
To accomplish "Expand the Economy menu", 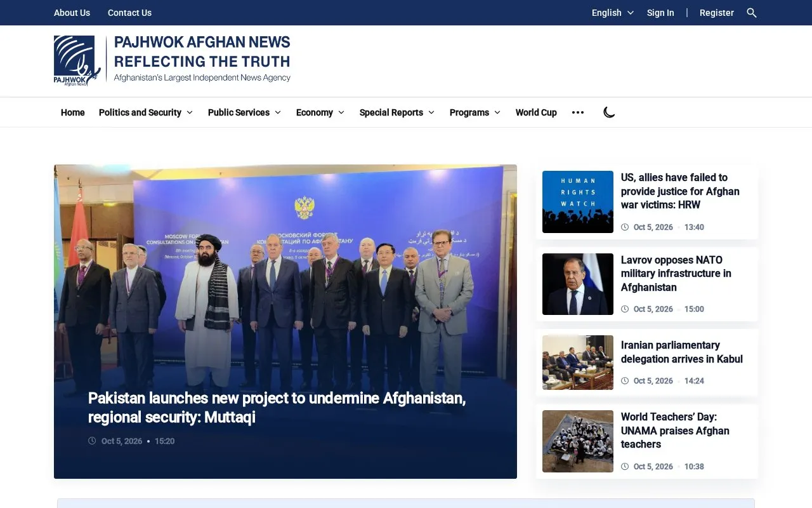I will 320,112.
